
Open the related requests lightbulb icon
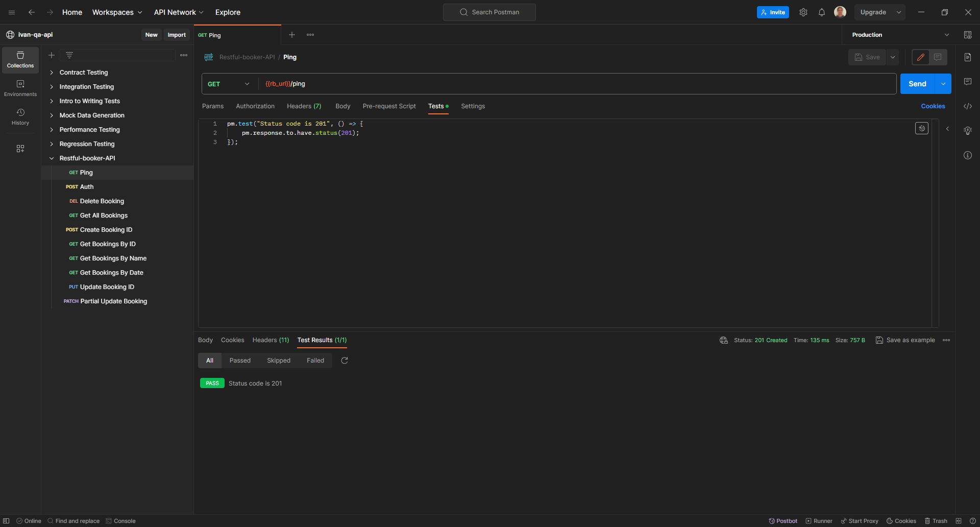[968, 131]
